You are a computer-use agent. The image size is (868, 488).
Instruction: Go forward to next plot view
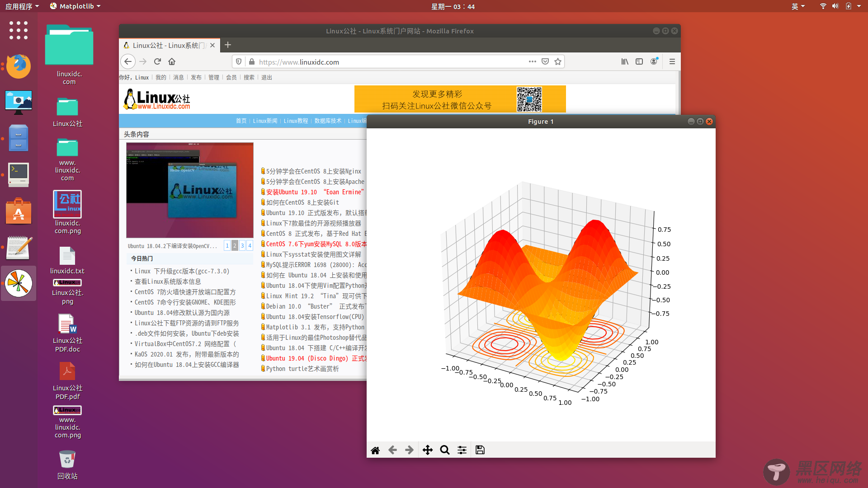click(409, 450)
